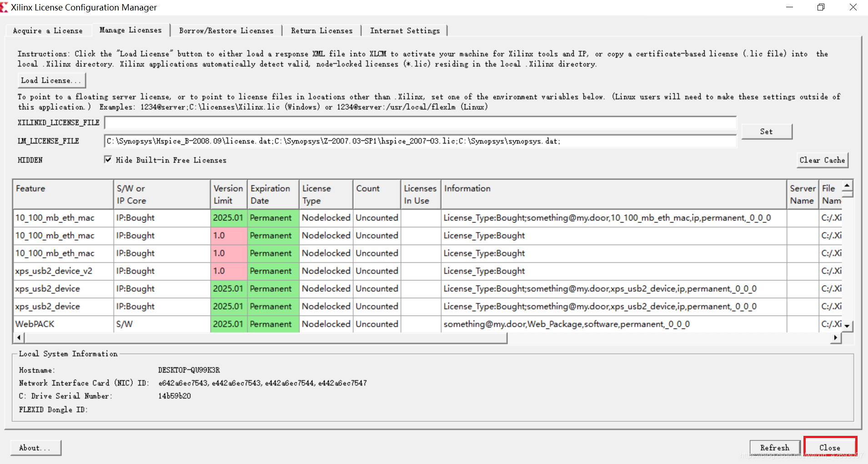Click Permanent cell in xps_usb2_device_v2 row

[273, 271]
